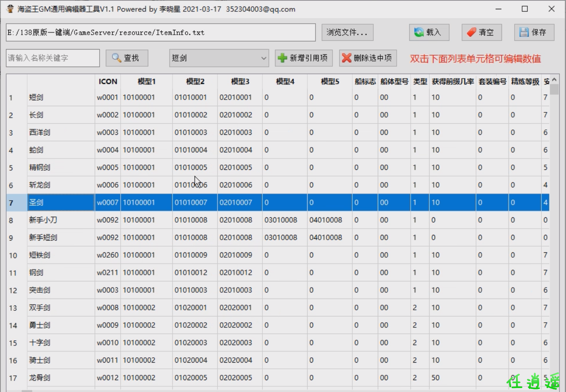Viewport: 566px width, 392px height.
Task: Select the 新手短剑 name cell
Action: (61, 237)
